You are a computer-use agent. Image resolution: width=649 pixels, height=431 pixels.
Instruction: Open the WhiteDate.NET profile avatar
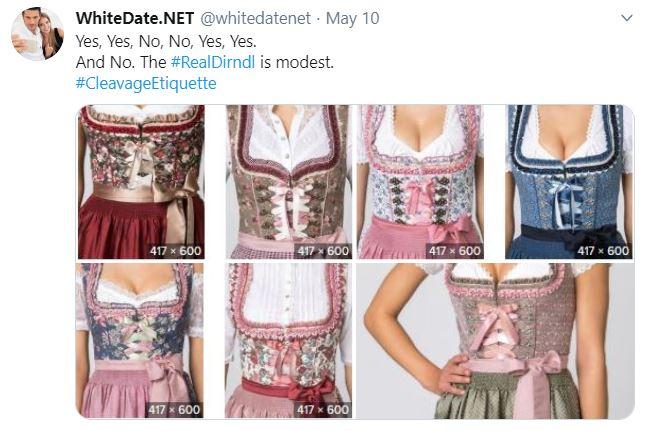(x=37, y=34)
